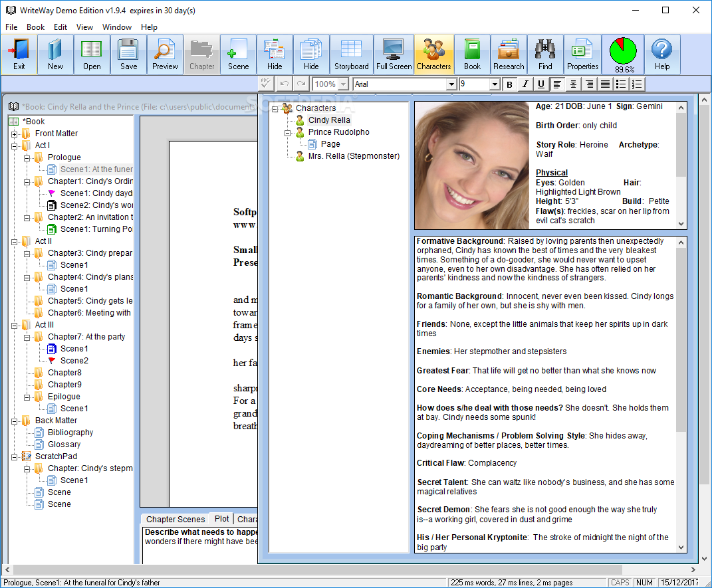Select the Bibliography item
712x588 pixels.
click(x=70, y=433)
